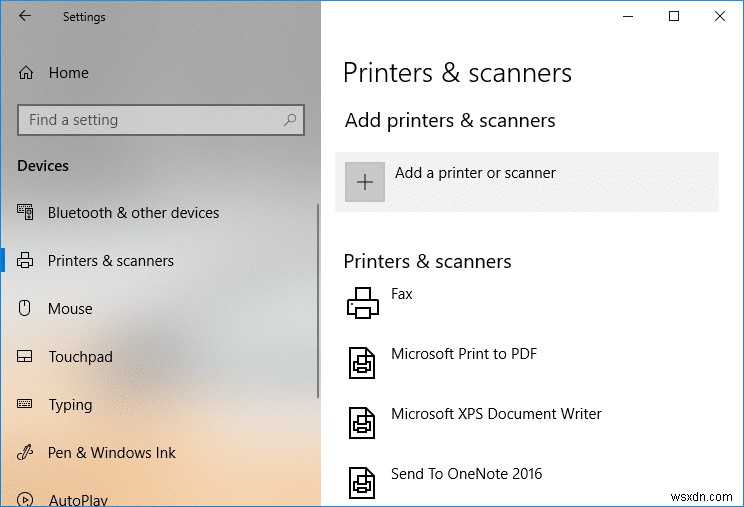Open the Typing settings page
The image size is (744, 507).
pyautogui.click(x=70, y=405)
